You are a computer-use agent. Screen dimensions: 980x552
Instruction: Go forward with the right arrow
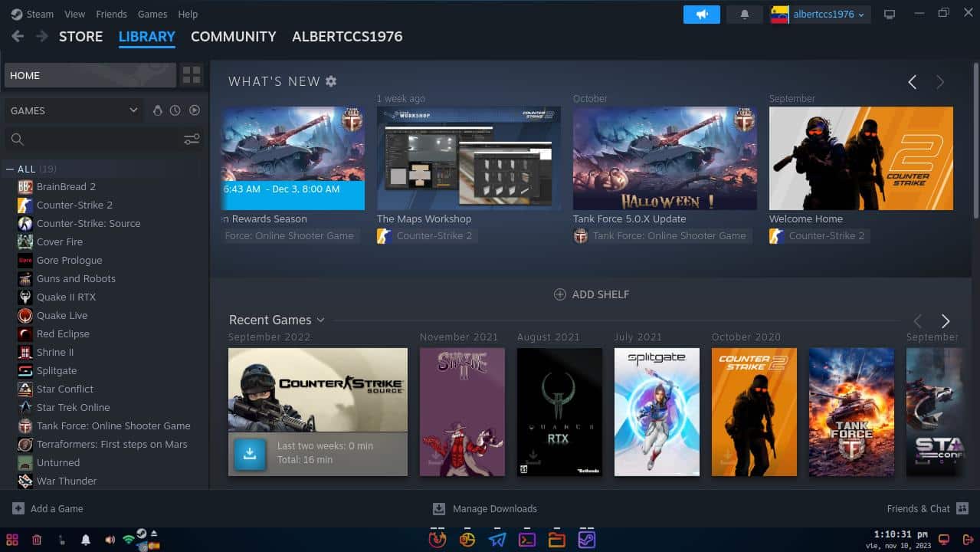pos(41,36)
